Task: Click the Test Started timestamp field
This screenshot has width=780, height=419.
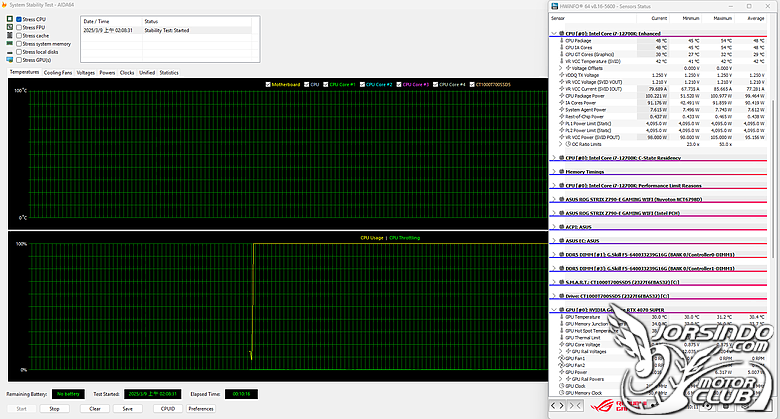Action: point(153,394)
